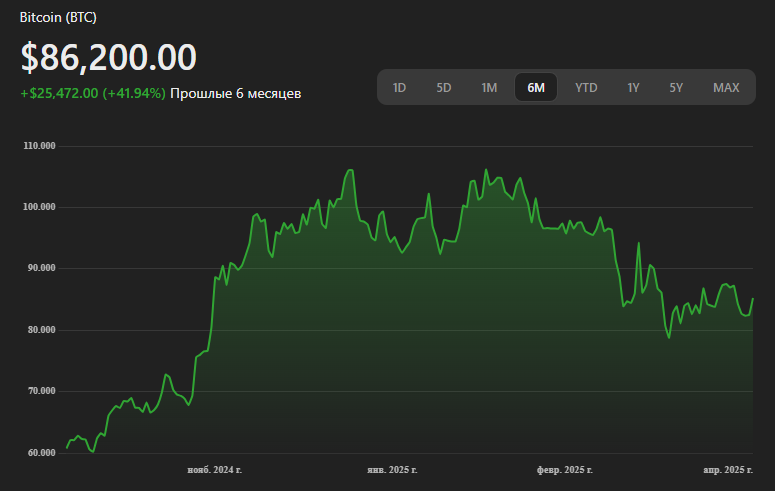
Task: Show MAX price history
Action: pyautogui.click(x=726, y=88)
